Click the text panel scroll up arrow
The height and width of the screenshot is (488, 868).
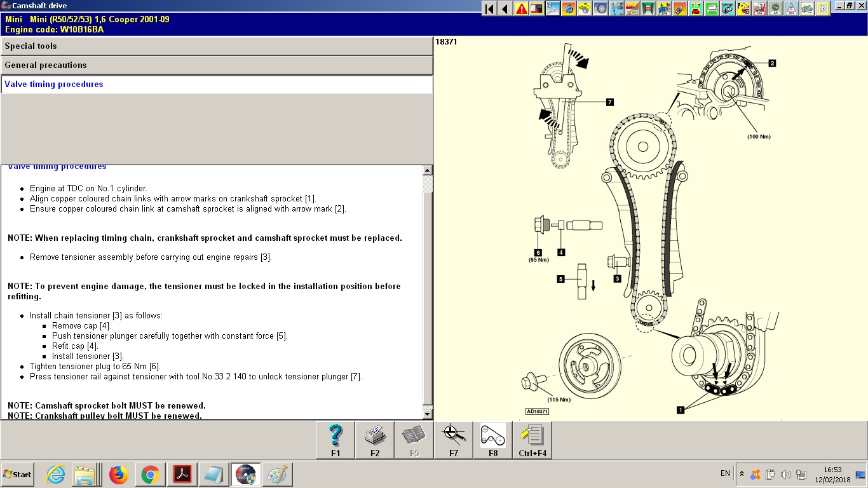(x=428, y=170)
